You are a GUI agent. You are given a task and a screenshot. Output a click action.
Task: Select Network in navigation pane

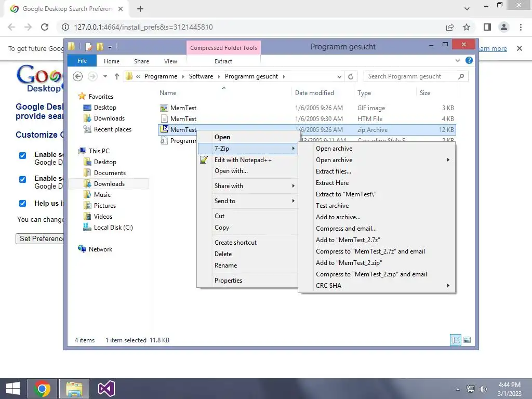(x=100, y=249)
